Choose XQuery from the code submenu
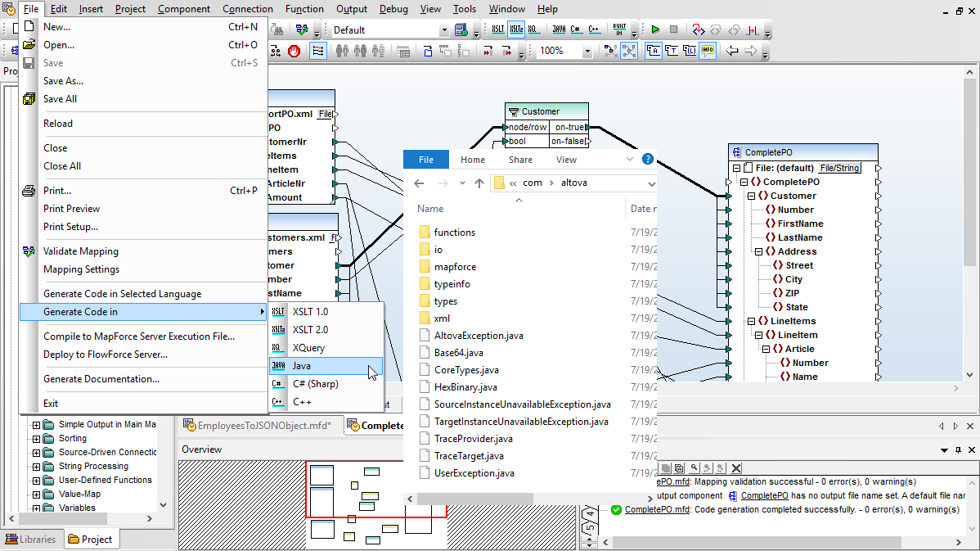Image resolution: width=980 pixels, height=551 pixels. coord(326,348)
